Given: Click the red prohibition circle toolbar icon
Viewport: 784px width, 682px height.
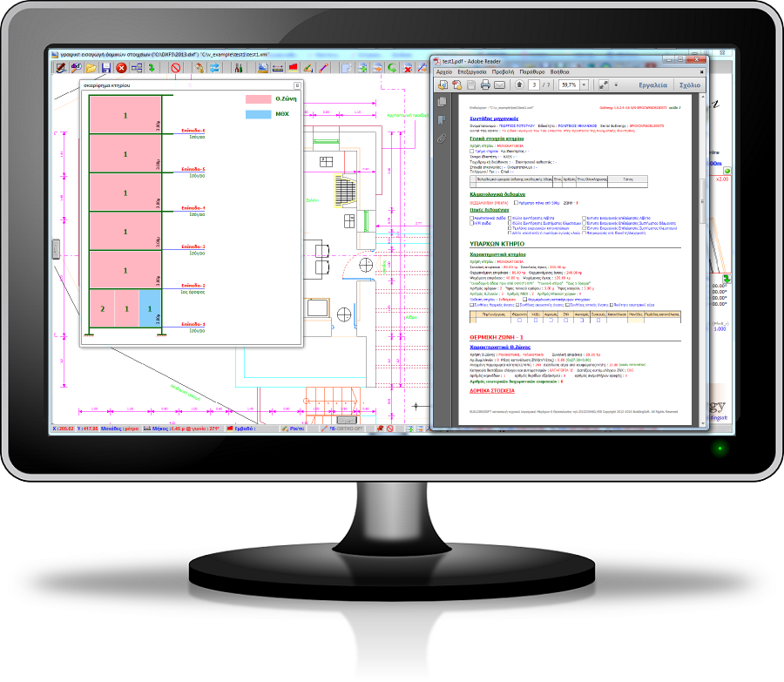Looking at the screenshot, I should pos(175,67).
